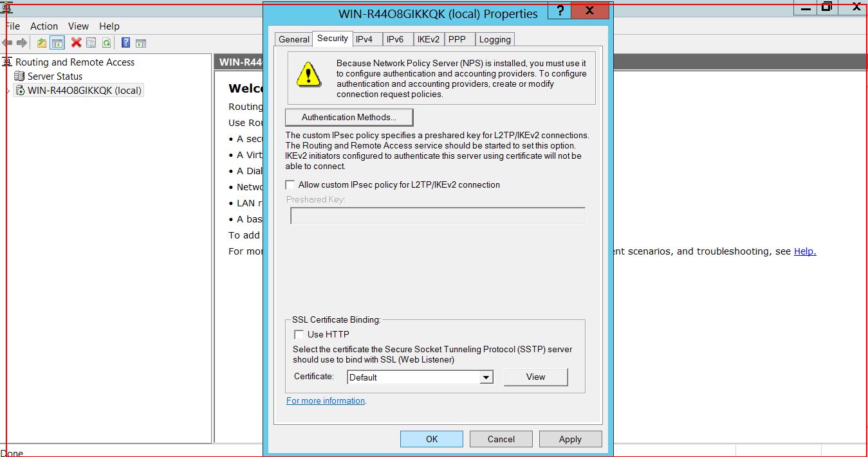The width and height of the screenshot is (868, 457).
Task: Click the Authentication Methods button
Action: [349, 118]
